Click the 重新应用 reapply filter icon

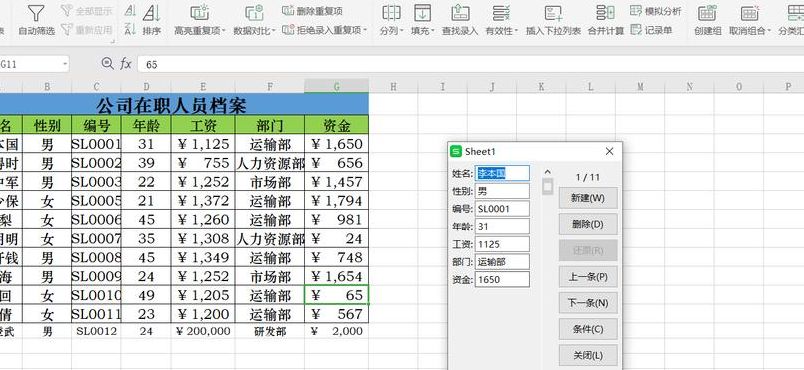(67, 30)
